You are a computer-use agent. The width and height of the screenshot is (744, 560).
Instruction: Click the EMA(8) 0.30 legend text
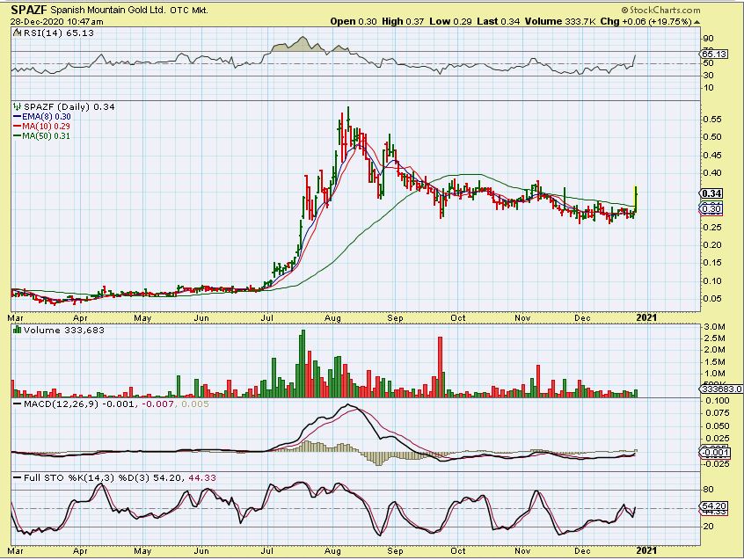47,117
